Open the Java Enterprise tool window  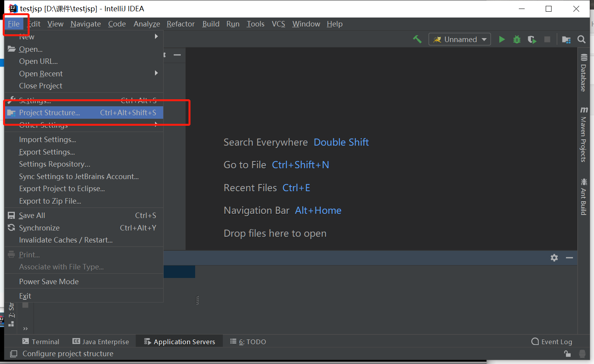(101, 341)
